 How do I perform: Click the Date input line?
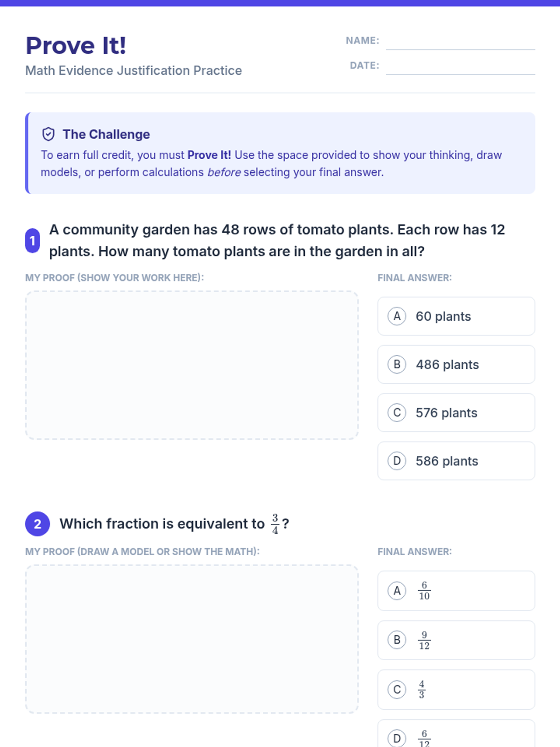coord(460,67)
